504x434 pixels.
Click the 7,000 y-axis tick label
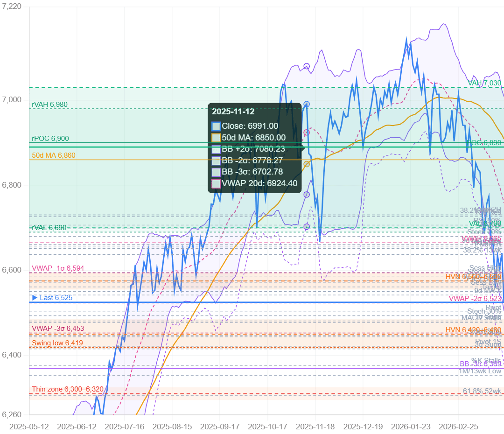13,100
